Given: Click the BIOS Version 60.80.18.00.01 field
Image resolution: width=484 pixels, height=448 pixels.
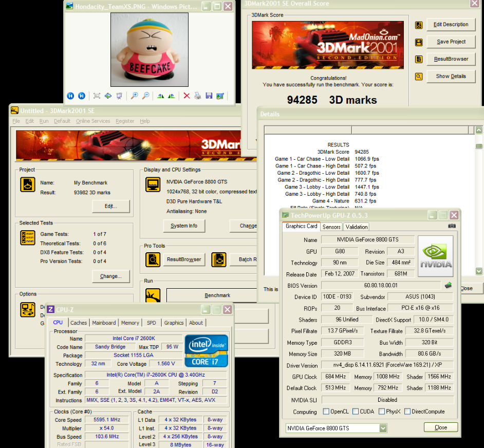Looking at the screenshot, I should (381, 285).
